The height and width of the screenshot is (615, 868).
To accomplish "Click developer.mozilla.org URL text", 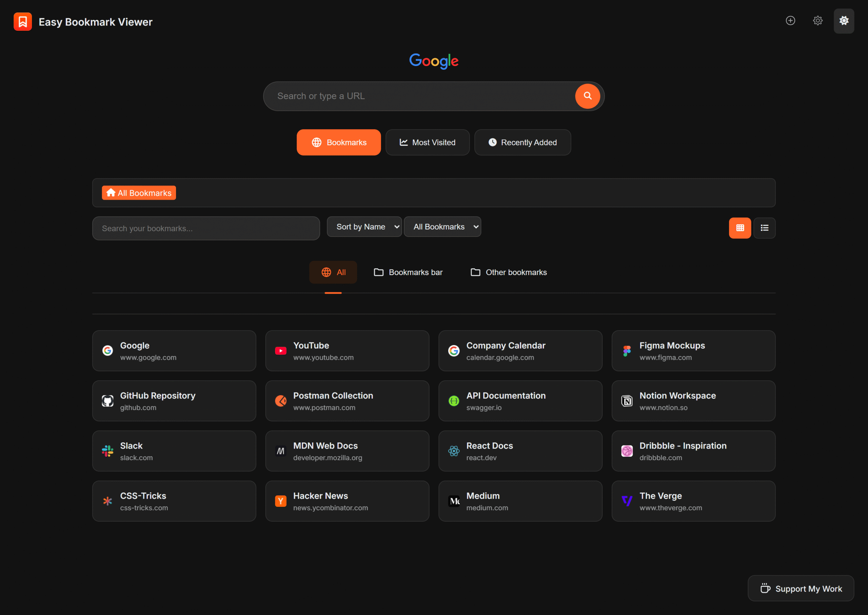I will 328,457.
